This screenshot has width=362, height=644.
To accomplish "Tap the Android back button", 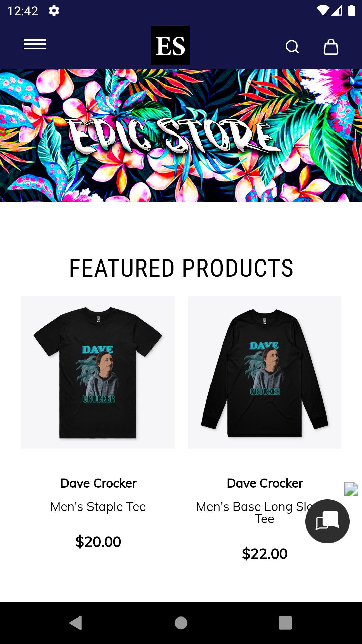I will [76, 623].
